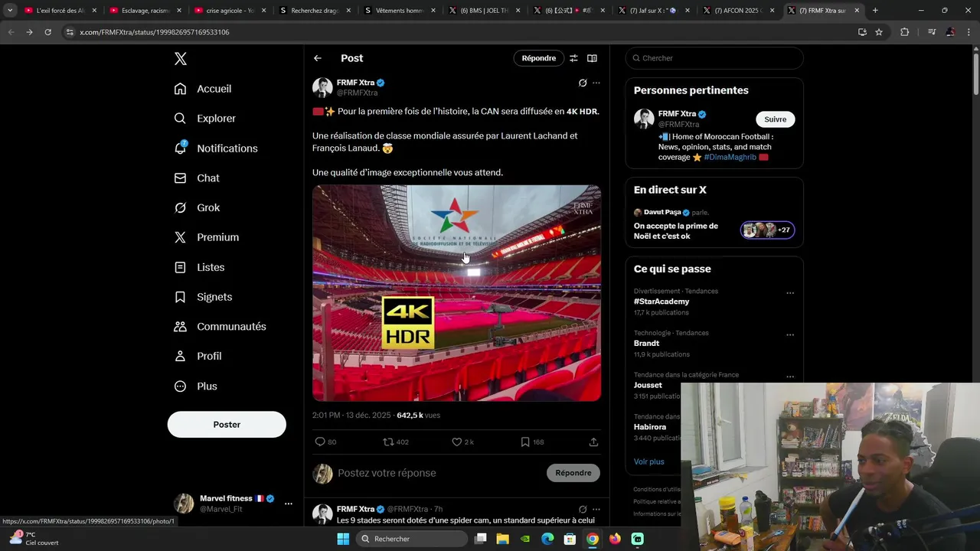Open Chat in the sidebar

point(197,178)
